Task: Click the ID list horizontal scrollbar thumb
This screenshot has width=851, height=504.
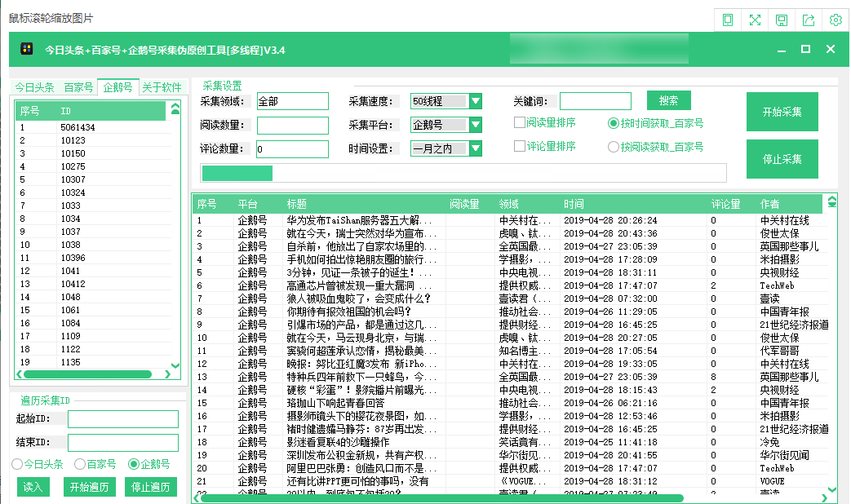Action: 87,374
